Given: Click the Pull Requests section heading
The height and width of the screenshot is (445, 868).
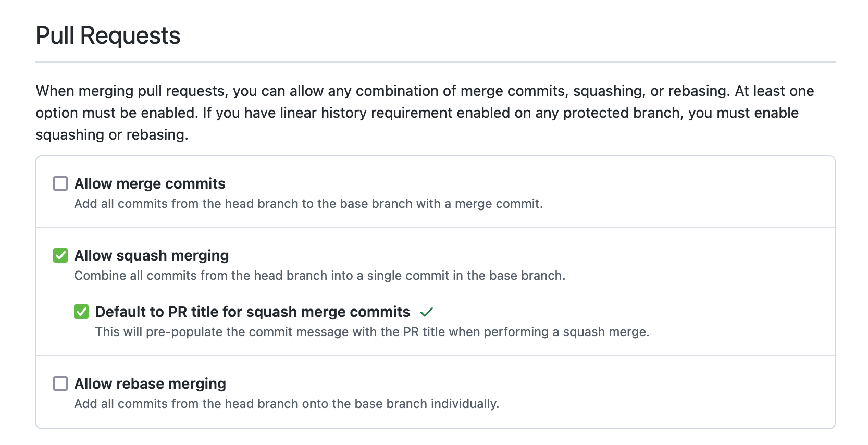Looking at the screenshot, I should [x=108, y=35].
